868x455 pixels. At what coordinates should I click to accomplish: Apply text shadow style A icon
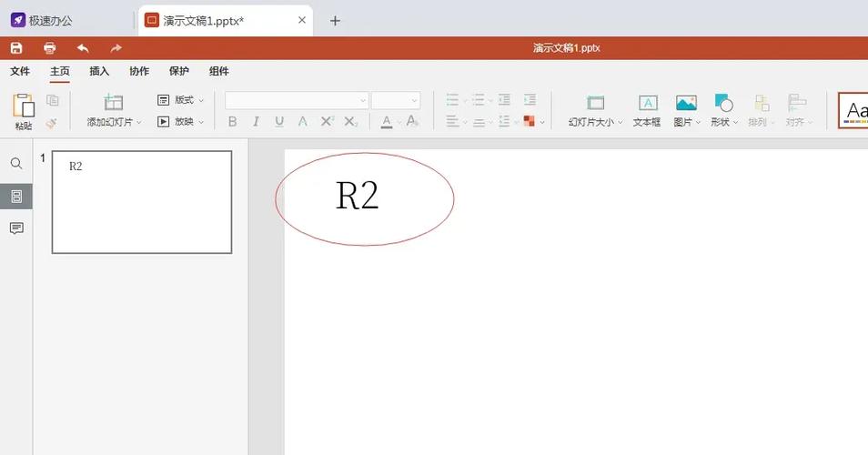tap(303, 121)
